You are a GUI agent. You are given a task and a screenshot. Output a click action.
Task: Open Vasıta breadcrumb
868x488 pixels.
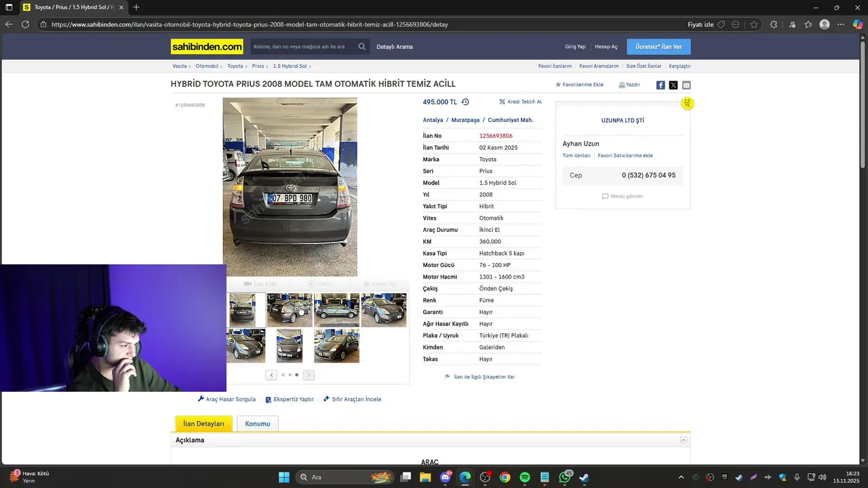point(180,66)
